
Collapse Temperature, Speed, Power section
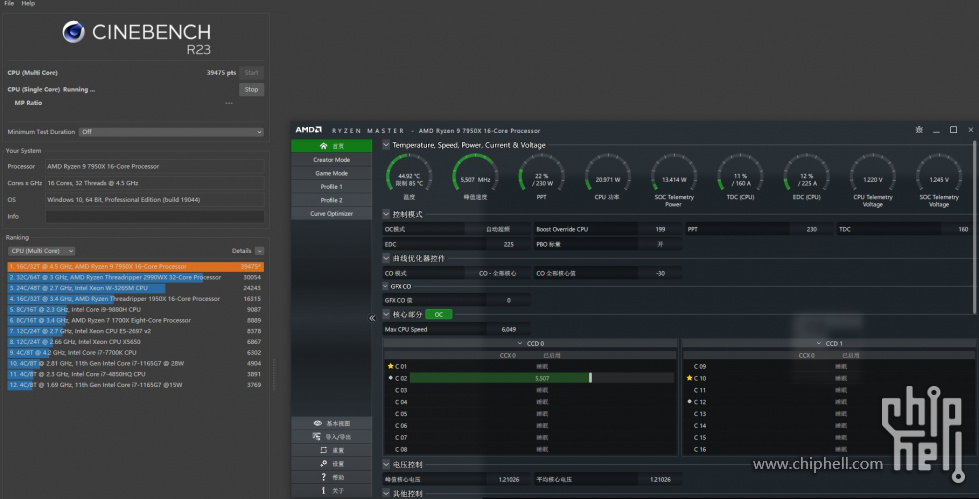pos(386,145)
